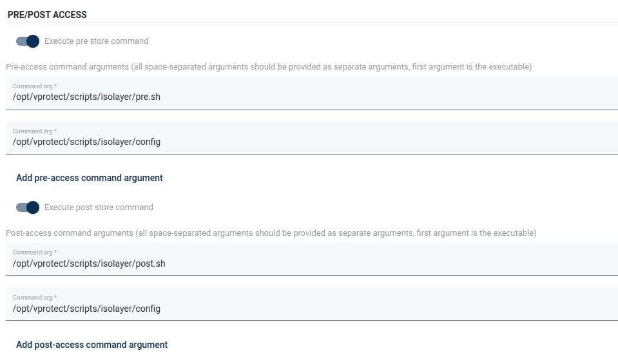618x364 pixels.
Task: Click 'Command arg *' label above post-access config path
Action: (35, 298)
